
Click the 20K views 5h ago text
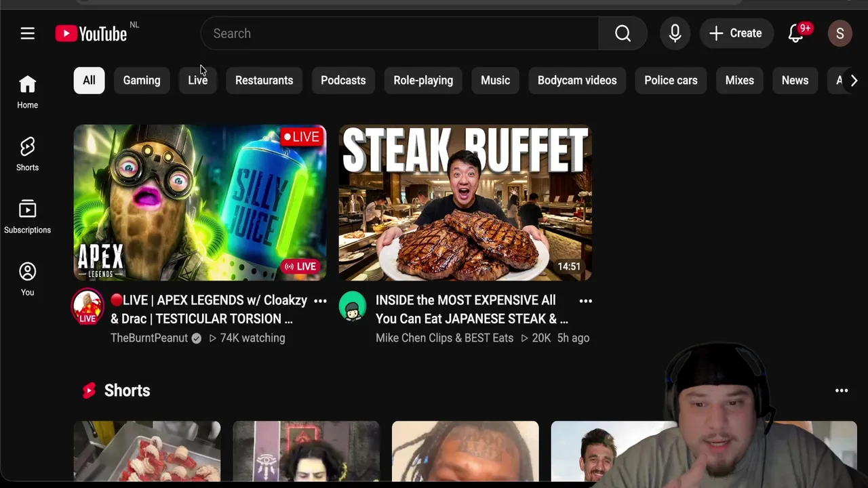(x=555, y=338)
